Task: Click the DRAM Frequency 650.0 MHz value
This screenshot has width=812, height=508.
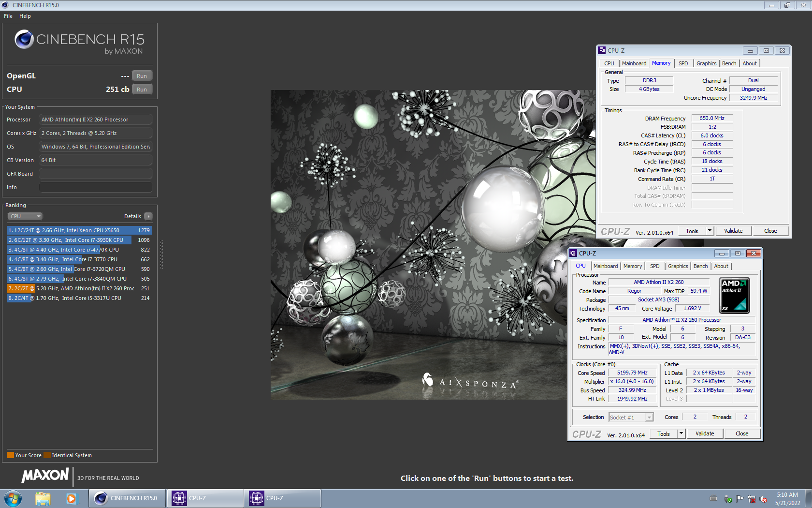Action: [x=712, y=118]
